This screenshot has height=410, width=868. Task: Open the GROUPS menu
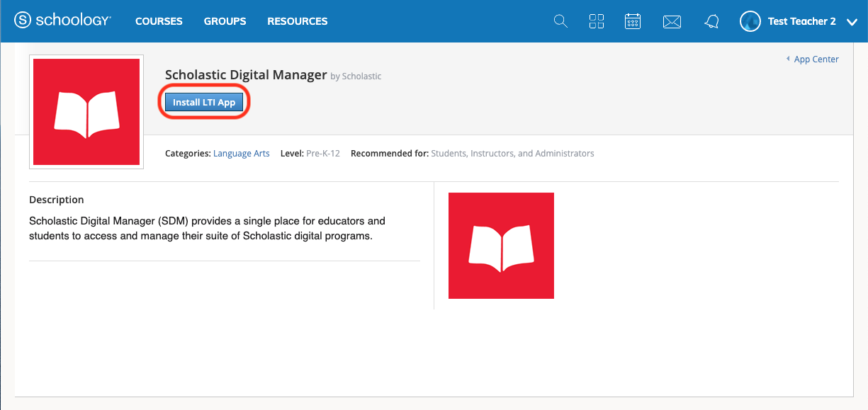coord(225,21)
